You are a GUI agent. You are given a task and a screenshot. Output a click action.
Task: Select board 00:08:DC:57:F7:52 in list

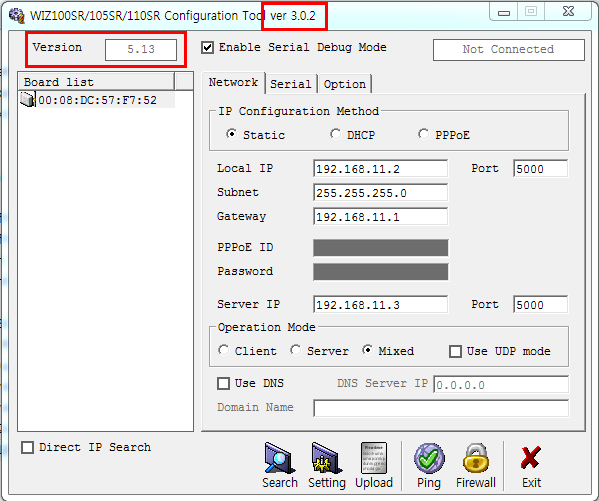click(97, 100)
